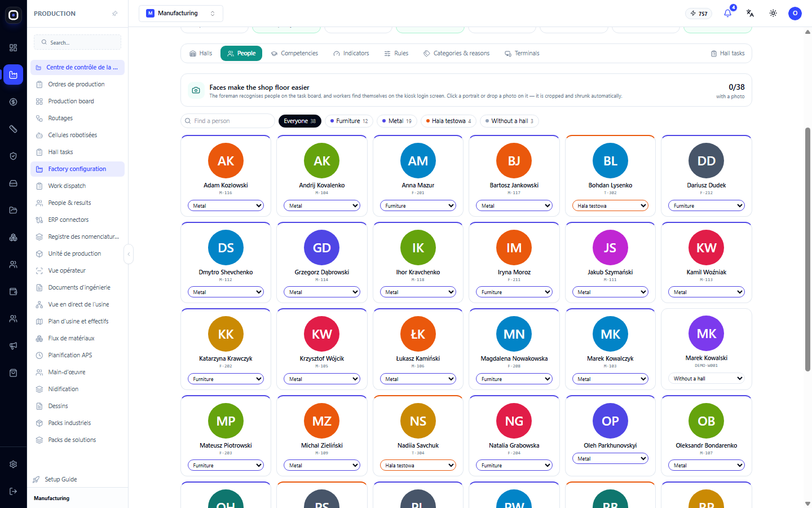
Task: Go to Production board in sidebar
Action: coord(77,101)
